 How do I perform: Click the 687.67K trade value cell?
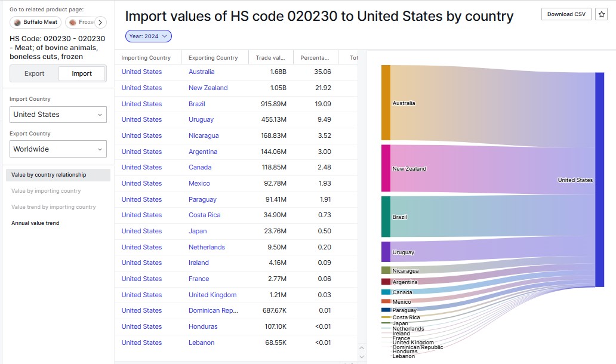click(x=275, y=311)
